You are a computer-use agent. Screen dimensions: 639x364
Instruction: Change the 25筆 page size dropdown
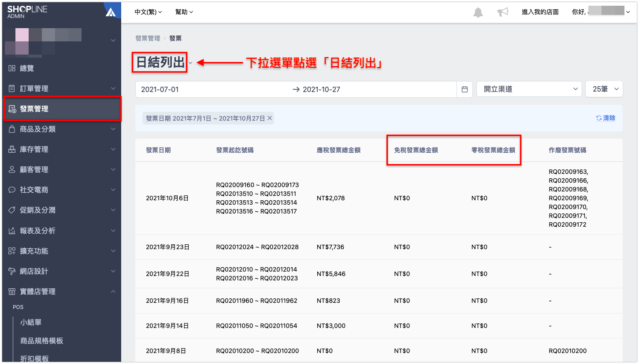tap(604, 89)
